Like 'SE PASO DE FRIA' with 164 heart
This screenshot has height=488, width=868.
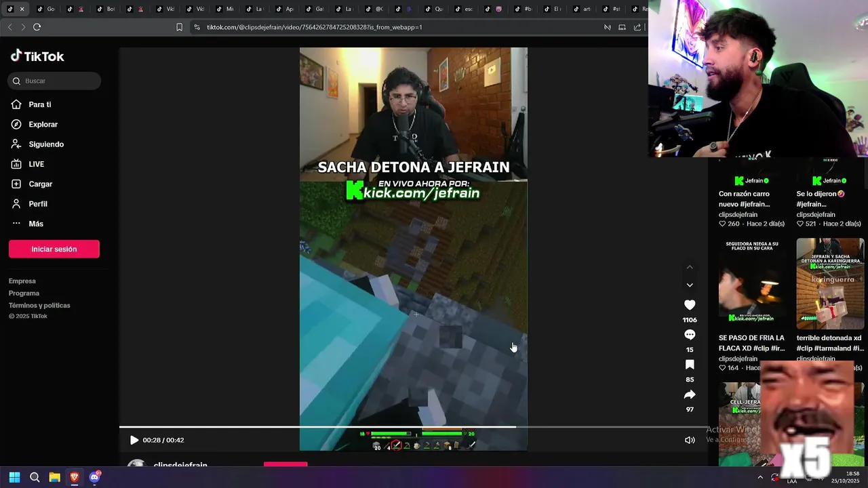click(723, 368)
